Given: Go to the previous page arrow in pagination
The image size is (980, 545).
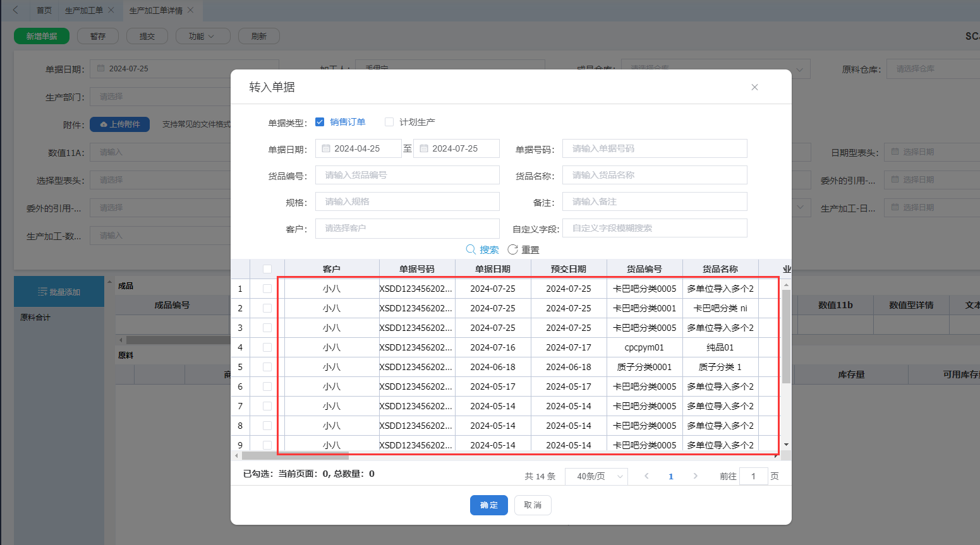Looking at the screenshot, I should 646,476.
